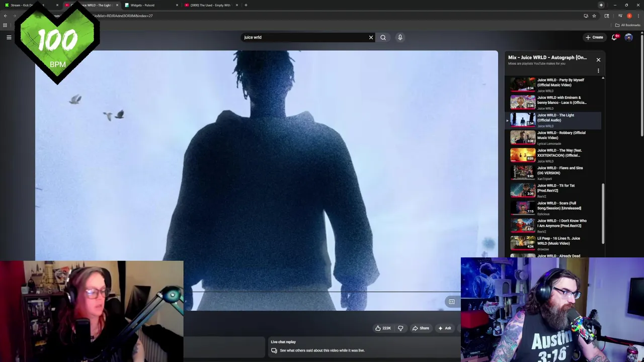The width and height of the screenshot is (644, 362).
Task: Click the Tit for Tat 3:39 thumbnail
Action: pos(523,190)
